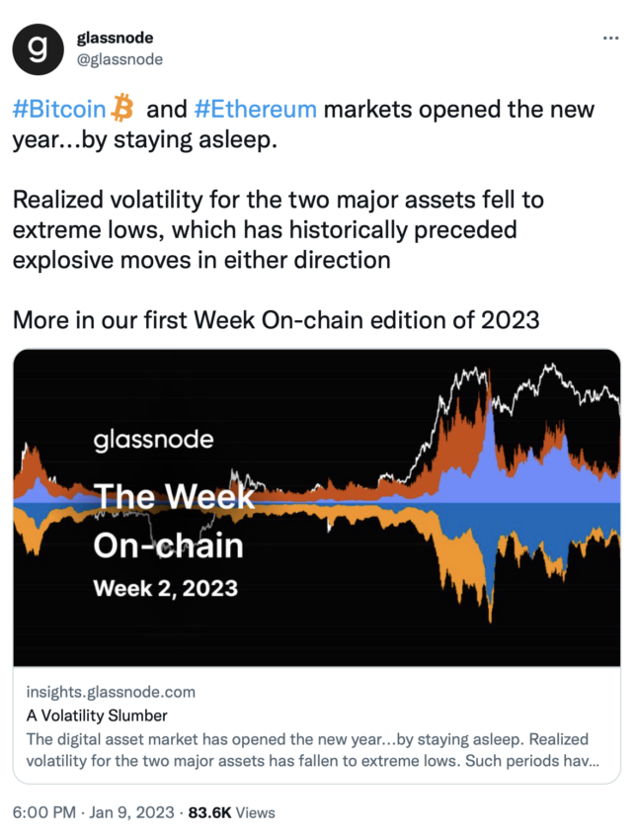The width and height of the screenshot is (637, 840).
Task: Open the #Bitcoin hashtag
Action: point(59,109)
